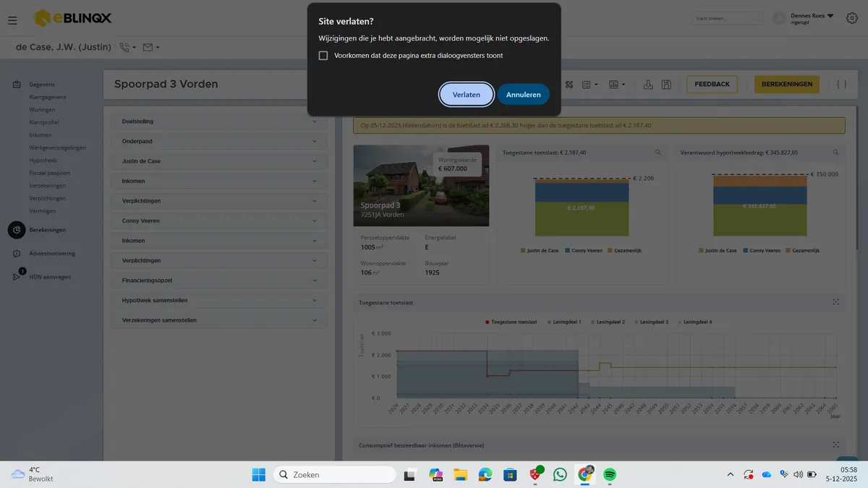Click the Berekeningen pie chart icon
The image size is (868, 488).
17,230
